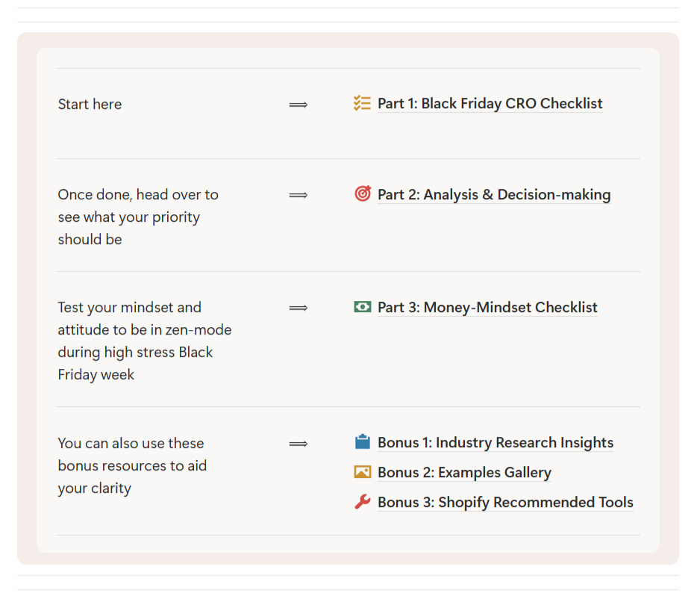Go to Part 3: Money-Mindset Checklist
700x599 pixels.
tap(487, 308)
